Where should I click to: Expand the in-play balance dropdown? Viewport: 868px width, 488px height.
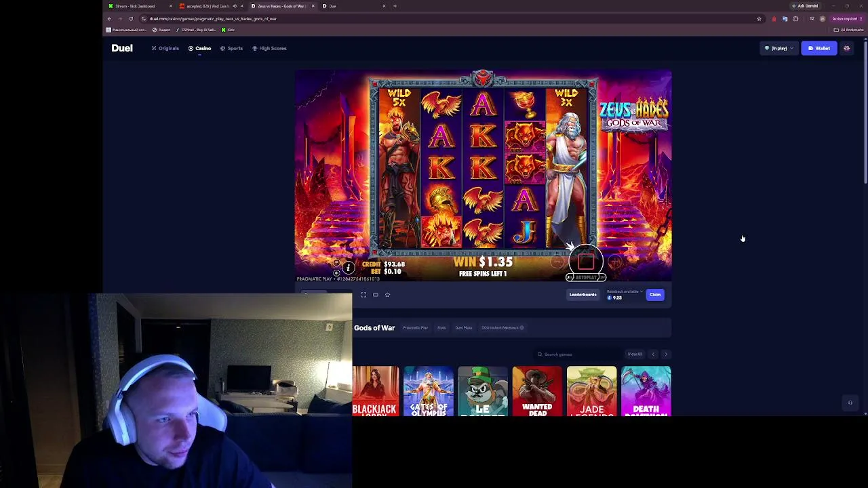point(778,48)
